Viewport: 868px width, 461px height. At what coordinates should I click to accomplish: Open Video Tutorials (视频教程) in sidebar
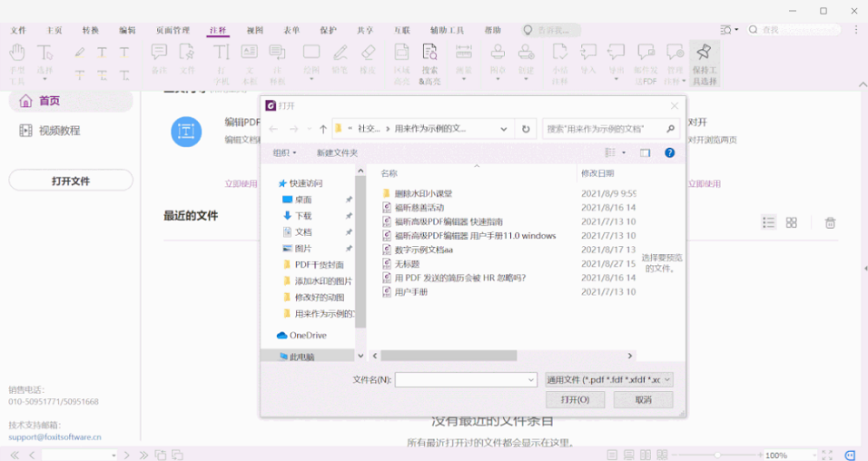point(51,131)
